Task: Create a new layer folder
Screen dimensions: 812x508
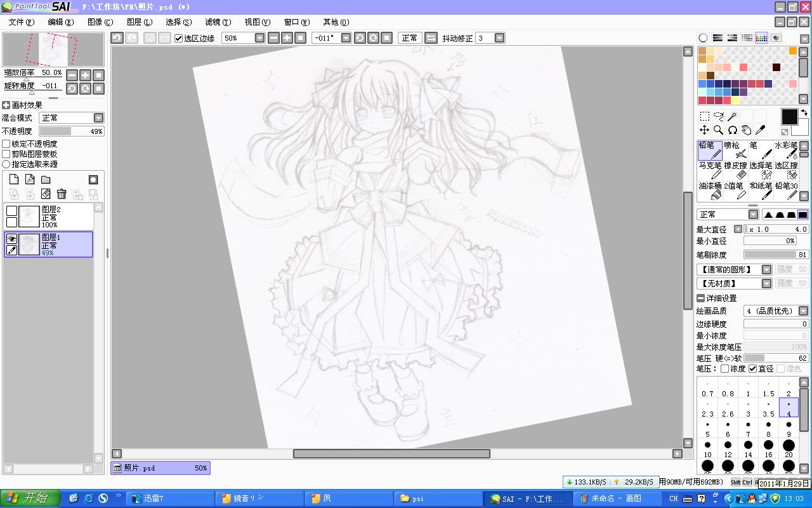Action: point(46,180)
